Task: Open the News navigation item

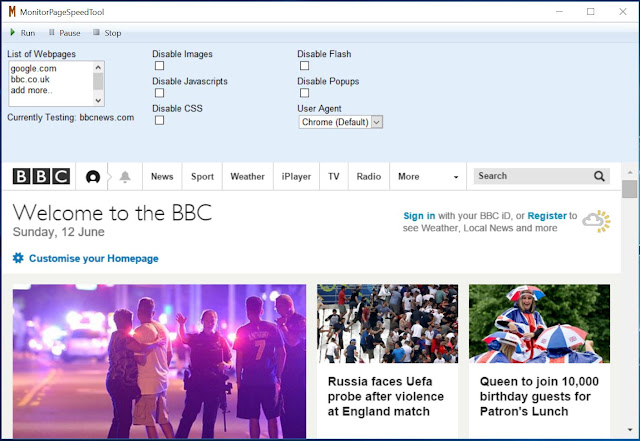Action: coord(162,176)
